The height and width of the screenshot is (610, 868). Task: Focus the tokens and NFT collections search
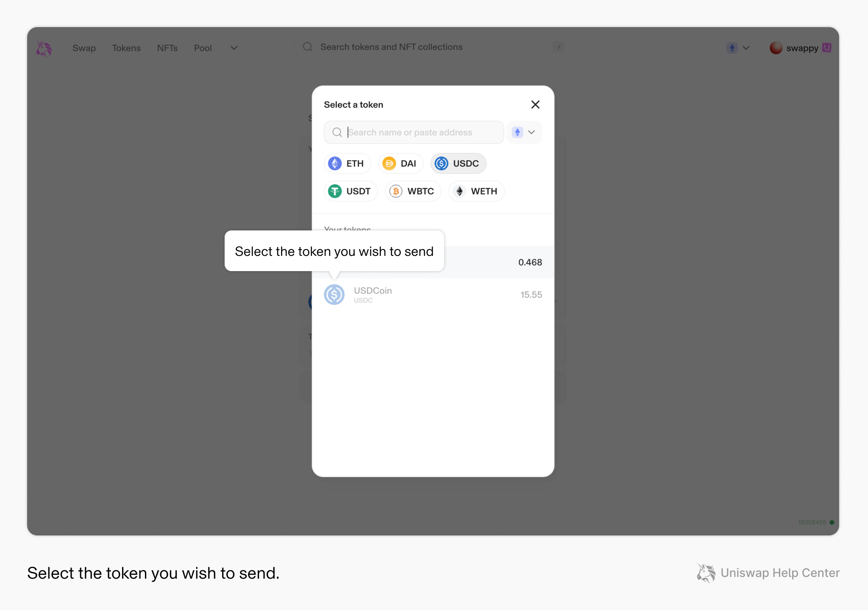pyautogui.click(x=433, y=47)
